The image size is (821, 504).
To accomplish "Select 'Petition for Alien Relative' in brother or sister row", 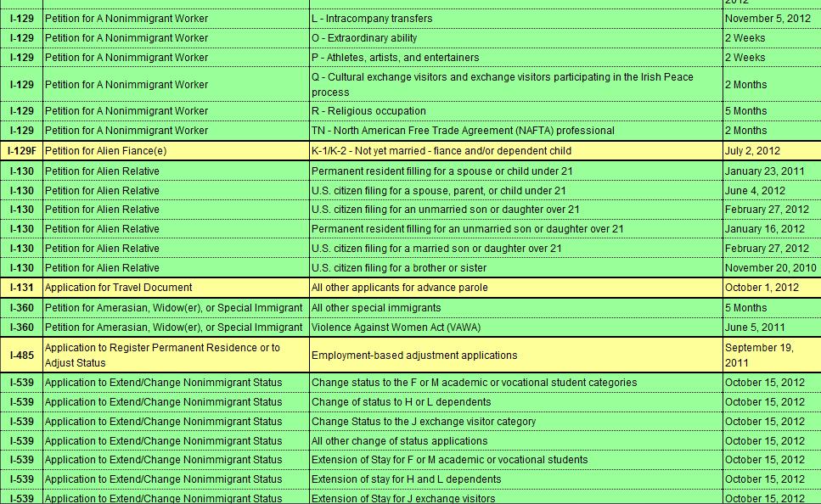I will (x=176, y=268).
